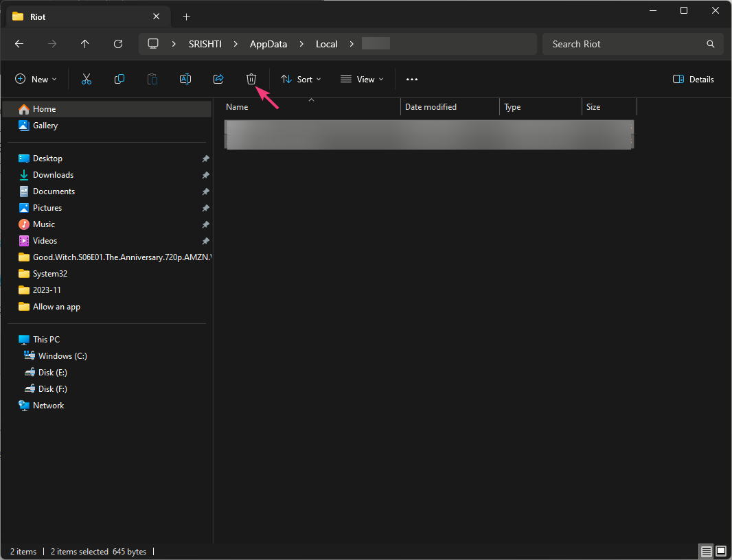The height and width of the screenshot is (560, 732).
Task: Unpin Desktop via its pin icon
Action: click(205, 159)
